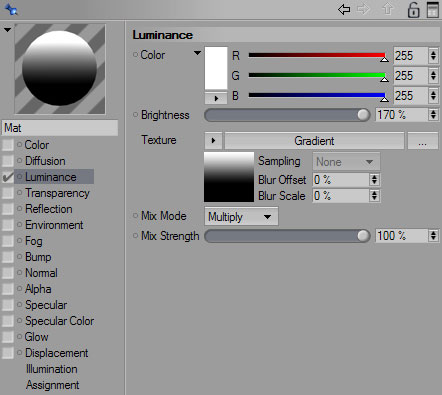Open the Displacement channel page

56,353
